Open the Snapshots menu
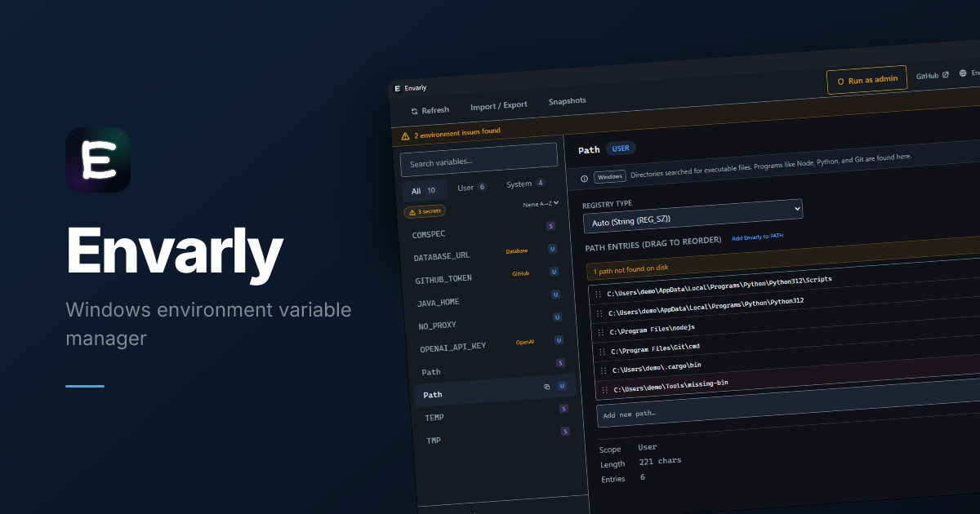Viewport: 980px width, 514px height. click(568, 101)
